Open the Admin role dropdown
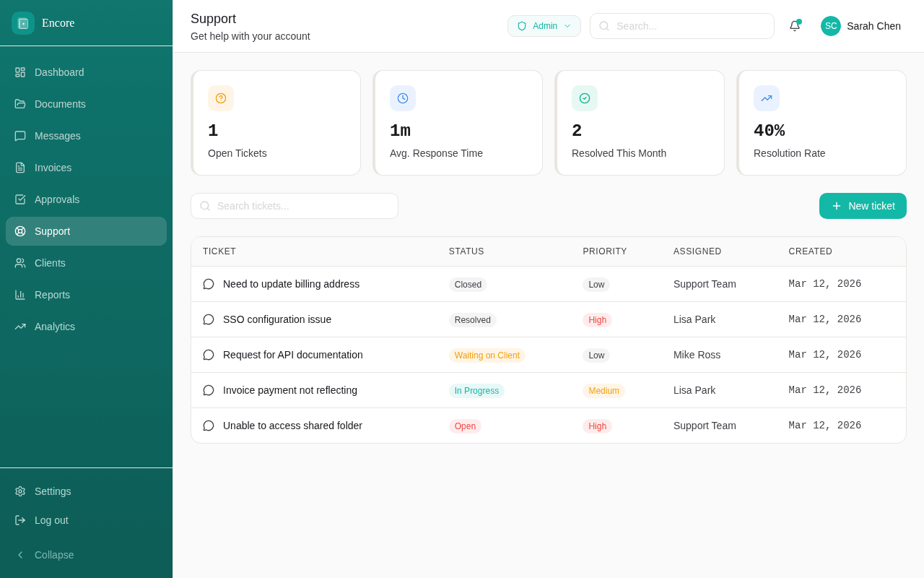Image resolution: width=924 pixels, height=578 pixels. click(544, 25)
